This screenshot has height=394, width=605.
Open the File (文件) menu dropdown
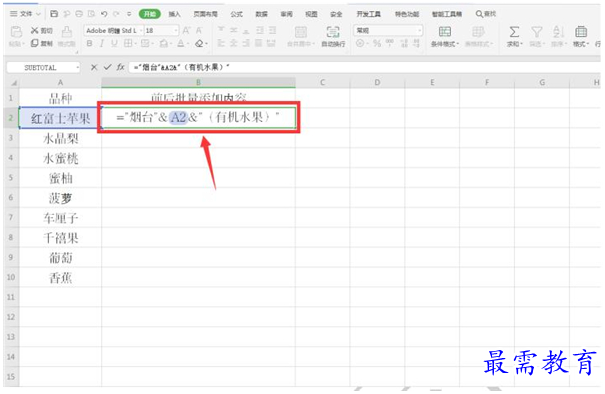click(x=25, y=14)
